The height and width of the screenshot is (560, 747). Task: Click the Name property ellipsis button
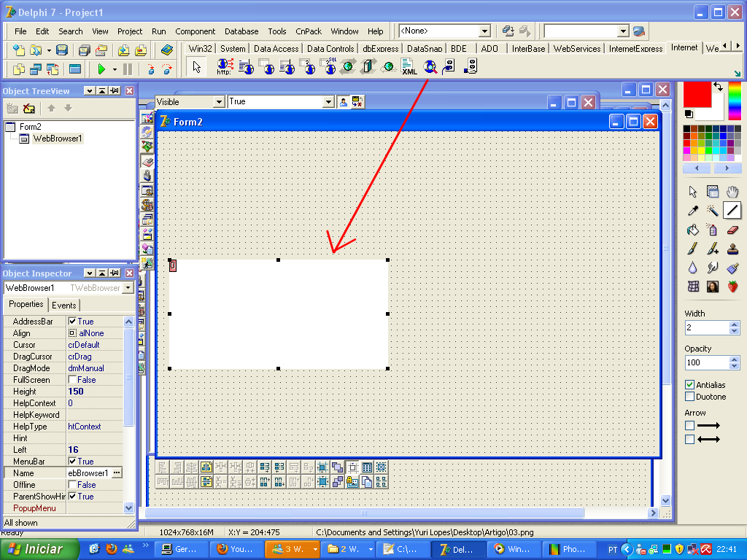pos(117,472)
